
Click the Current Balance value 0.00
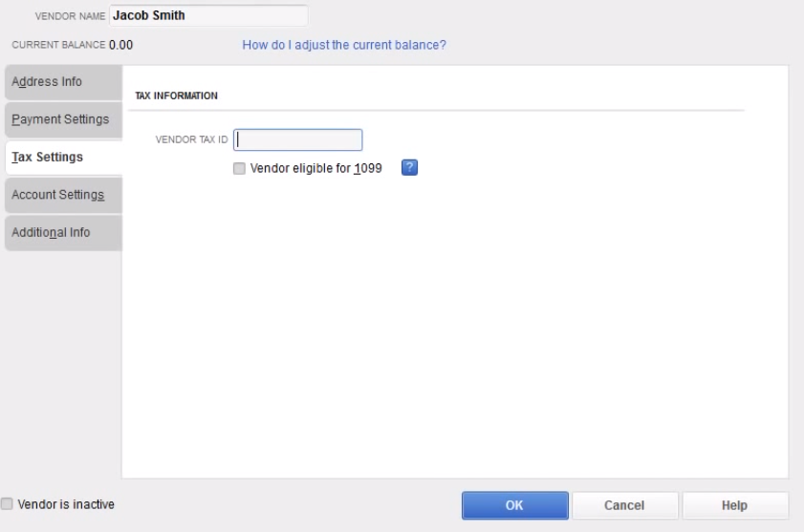point(121,45)
